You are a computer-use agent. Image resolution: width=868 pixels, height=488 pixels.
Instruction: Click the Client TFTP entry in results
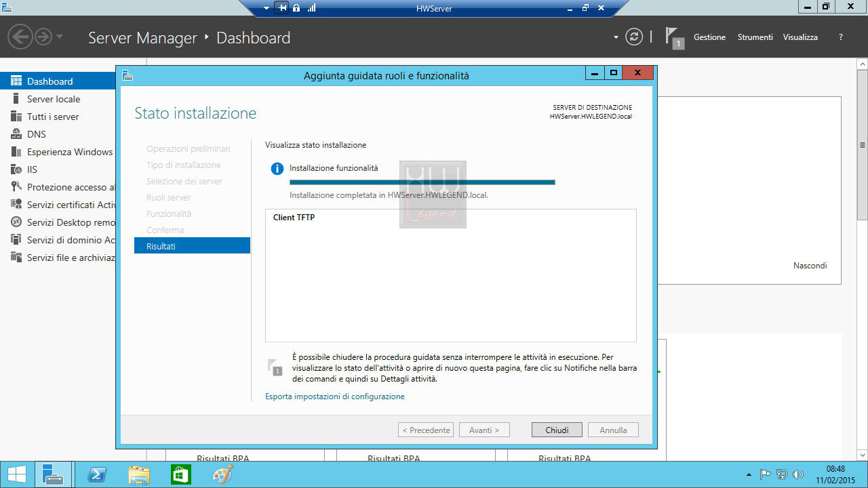(294, 218)
